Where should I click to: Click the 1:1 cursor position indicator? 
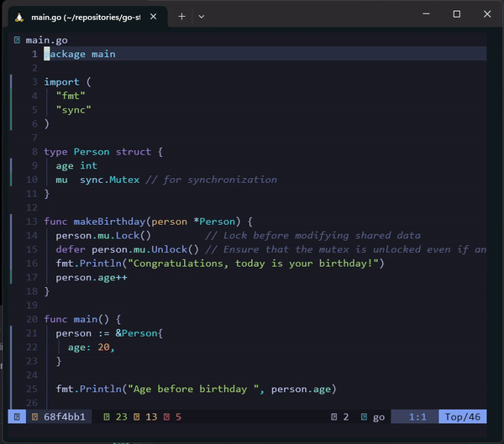tap(417, 417)
